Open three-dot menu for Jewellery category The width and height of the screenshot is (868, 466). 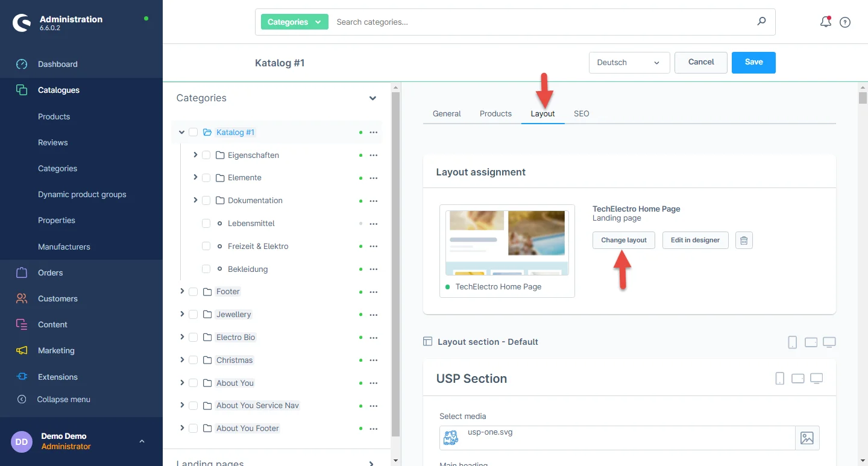pos(373,315)
